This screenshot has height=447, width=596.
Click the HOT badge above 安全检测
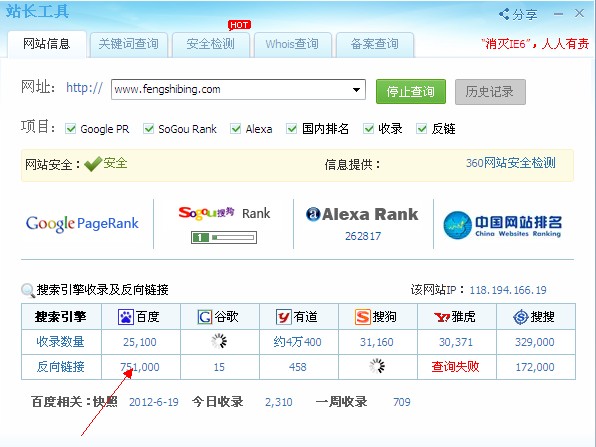[239, 25]
